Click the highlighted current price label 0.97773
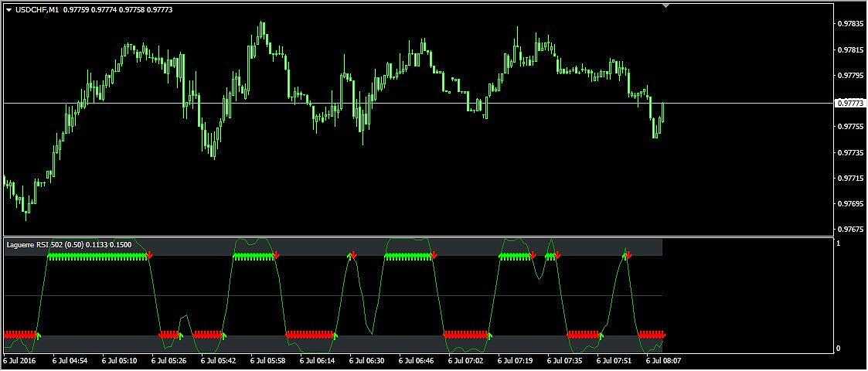The image size is (868, 371). tap(851, 103)
